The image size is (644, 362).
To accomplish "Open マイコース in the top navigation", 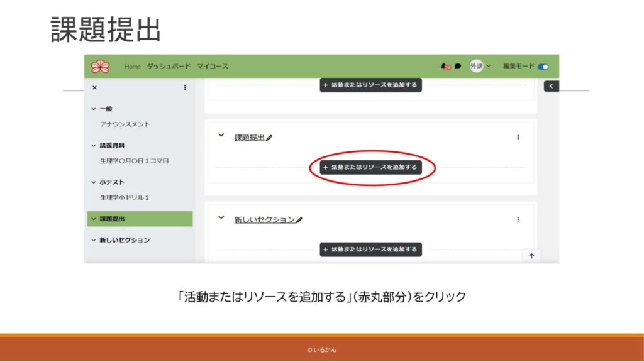I will click(x=212, y=66).
